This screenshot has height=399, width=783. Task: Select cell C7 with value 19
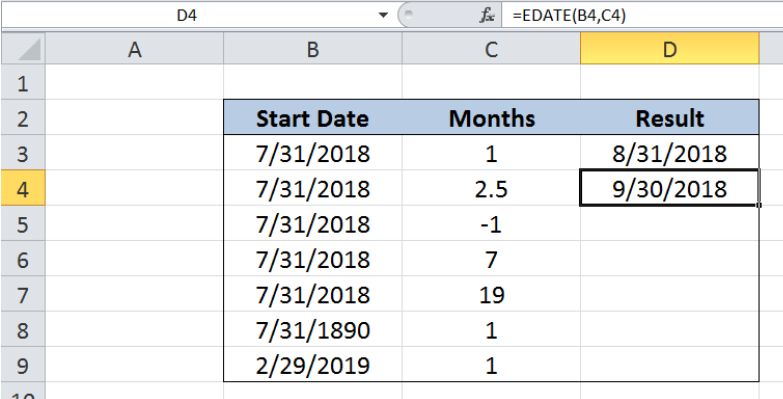point(491,294)
